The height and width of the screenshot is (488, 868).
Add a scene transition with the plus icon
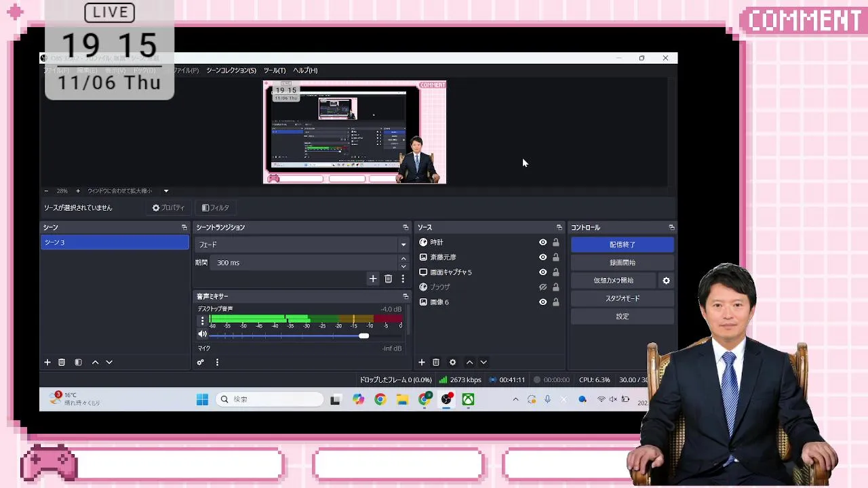[372, 279]
